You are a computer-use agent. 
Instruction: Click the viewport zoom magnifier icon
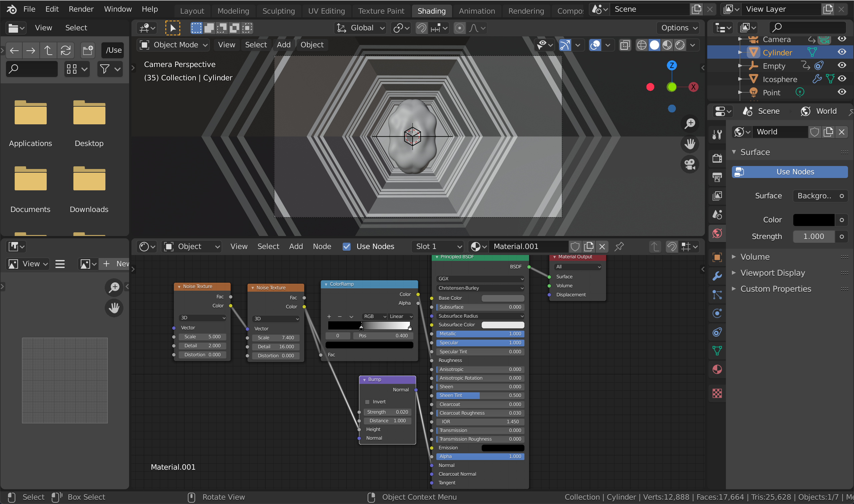coord(690,123)
